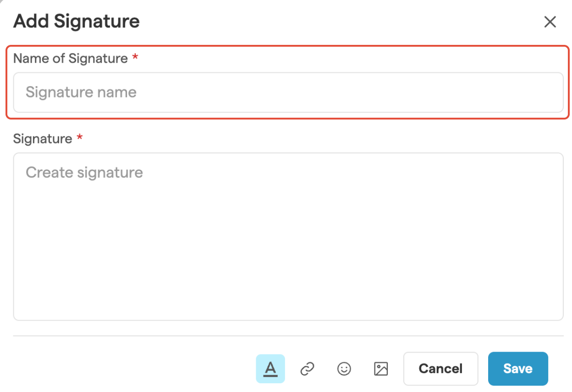Click the underlined letter A formatting button
Screen dimensions: 572x392
click(x=270, y=369)
